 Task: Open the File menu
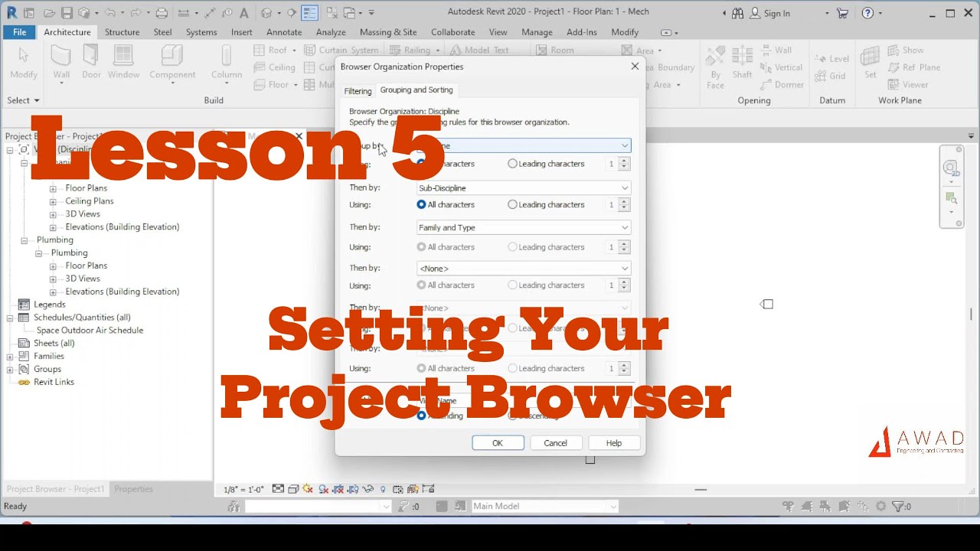(19, 32)
